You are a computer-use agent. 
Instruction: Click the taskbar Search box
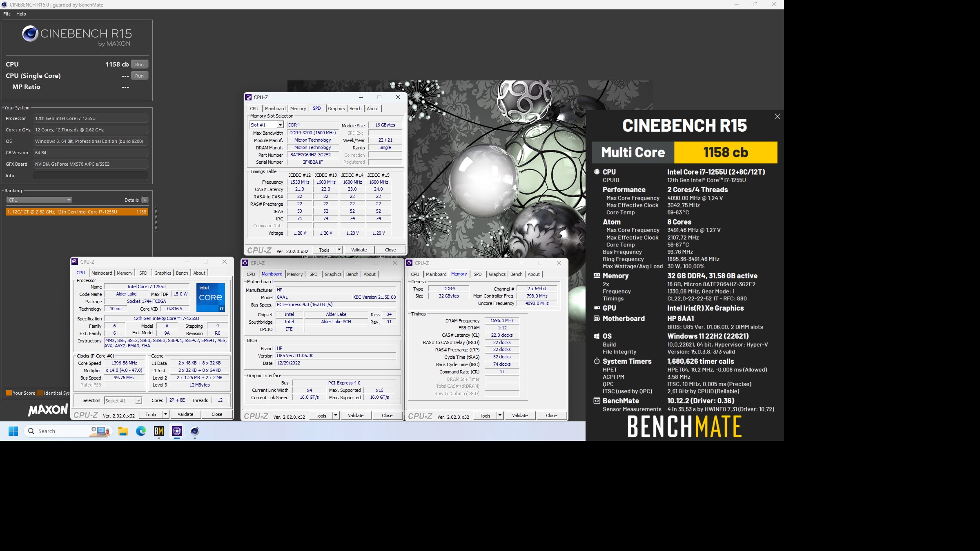tap(68, 431)
